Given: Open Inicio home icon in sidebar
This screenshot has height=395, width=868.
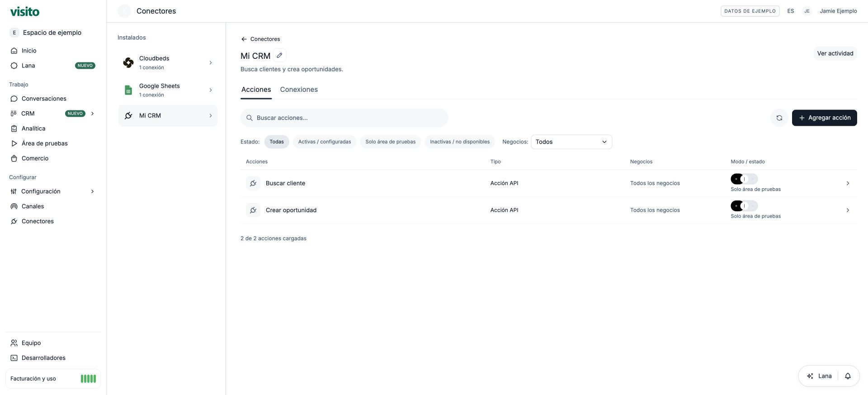Looking at the screenshot, I should point(14,51).
